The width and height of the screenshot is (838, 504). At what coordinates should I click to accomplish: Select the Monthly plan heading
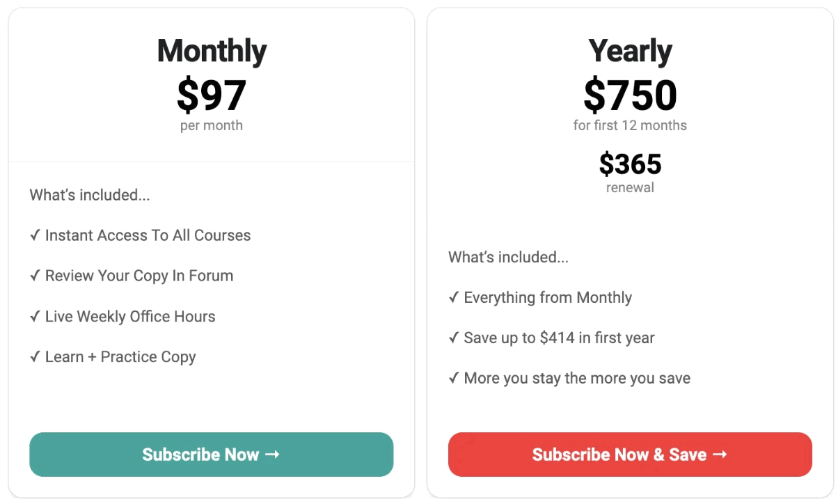point(212,51)
